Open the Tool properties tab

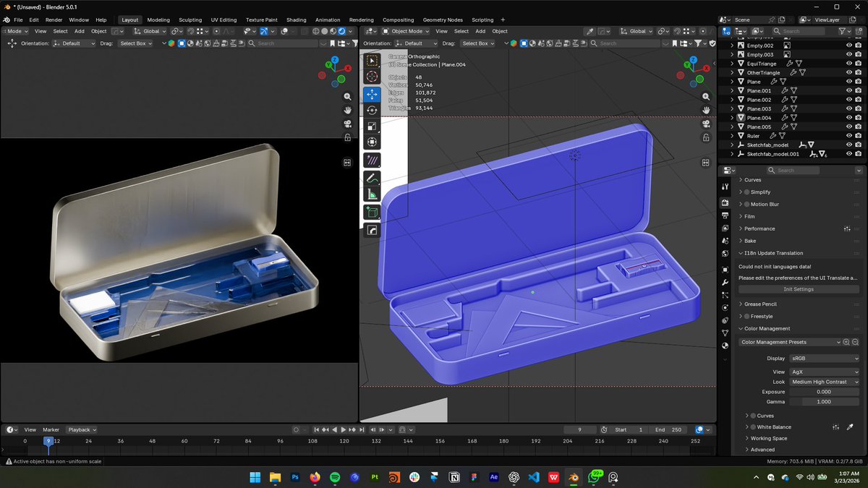click(x=726, y=187)
